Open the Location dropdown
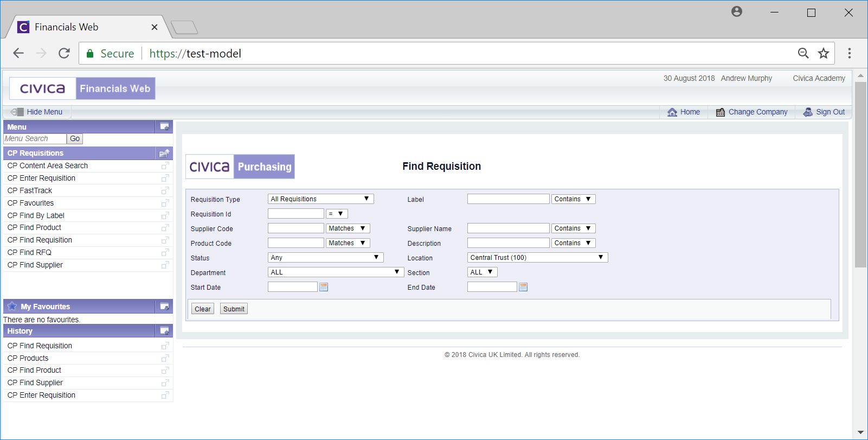This screenshot has width=868, height=440. click(538, 258)
